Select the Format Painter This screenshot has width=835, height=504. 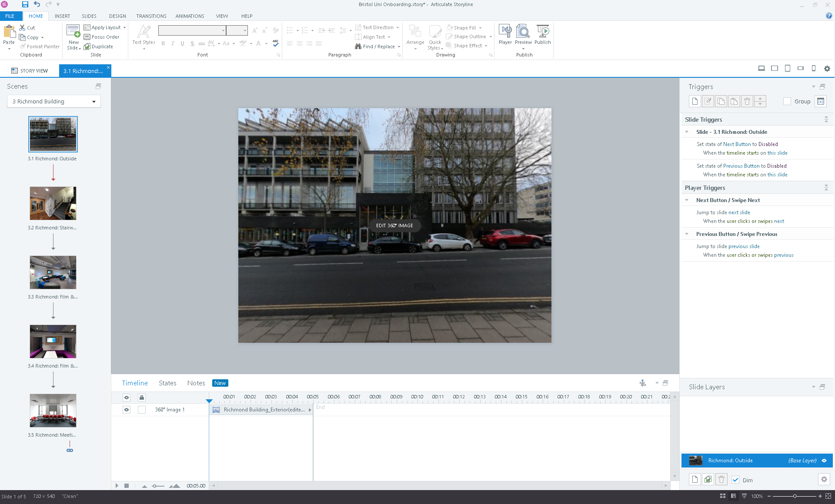coord(40,46)
